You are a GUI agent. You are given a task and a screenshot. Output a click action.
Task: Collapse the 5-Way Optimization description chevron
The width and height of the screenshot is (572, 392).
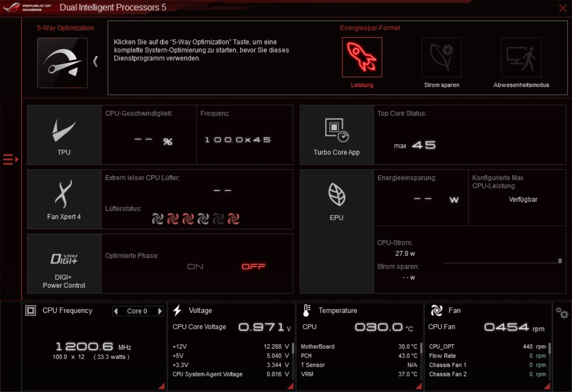point(96,62)
